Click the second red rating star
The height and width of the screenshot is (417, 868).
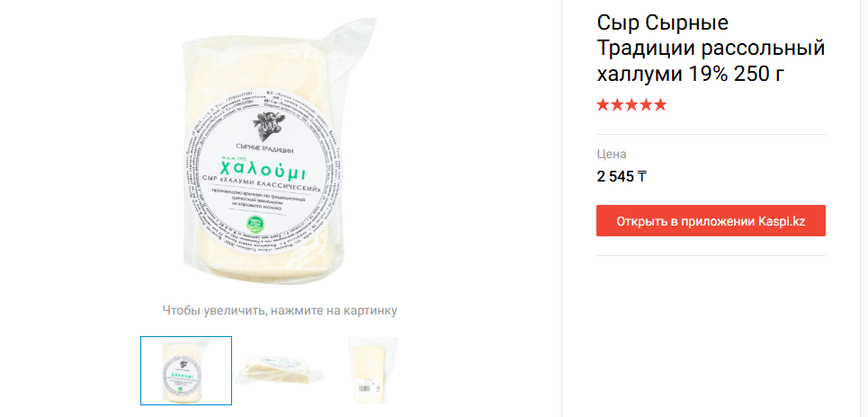[x=617, y=105]
